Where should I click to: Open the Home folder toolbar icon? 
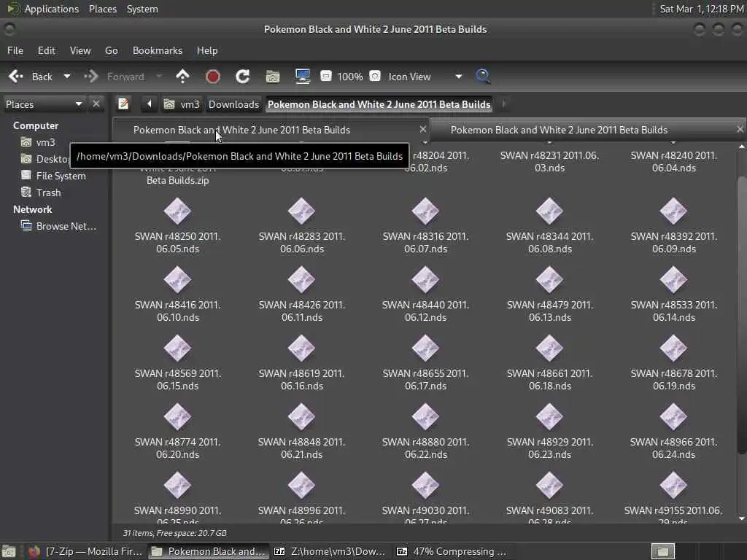(x=273, y=76)
